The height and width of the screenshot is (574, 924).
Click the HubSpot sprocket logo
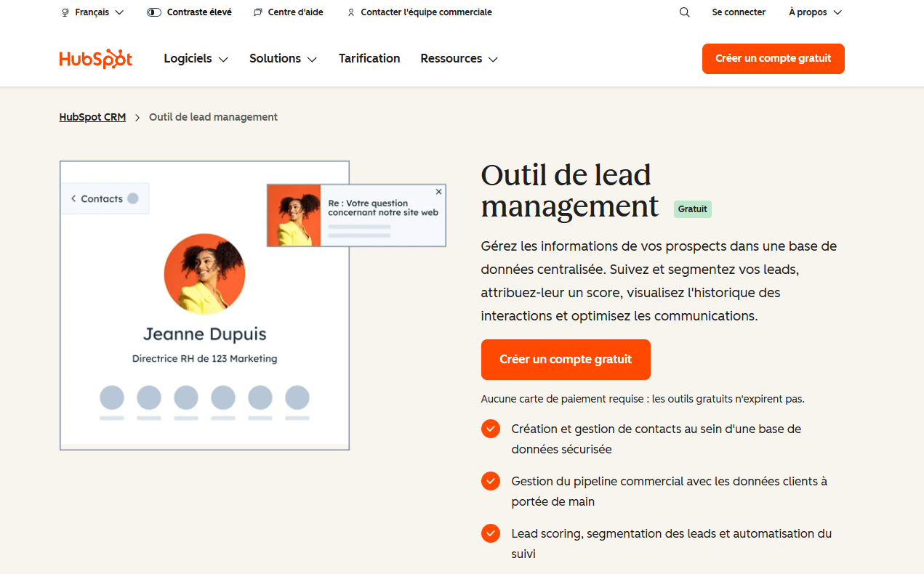click(95, 59)
